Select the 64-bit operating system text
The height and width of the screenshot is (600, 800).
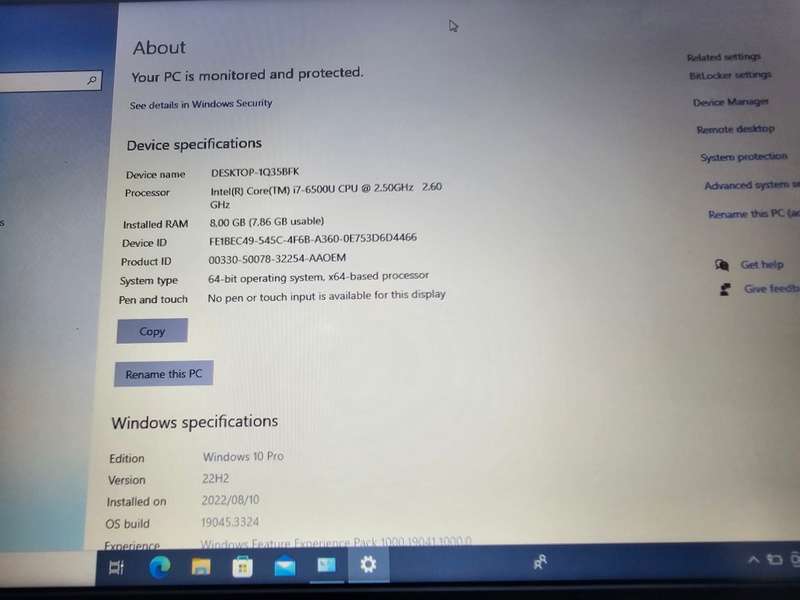pyautogui.click(x=318, y=277)
